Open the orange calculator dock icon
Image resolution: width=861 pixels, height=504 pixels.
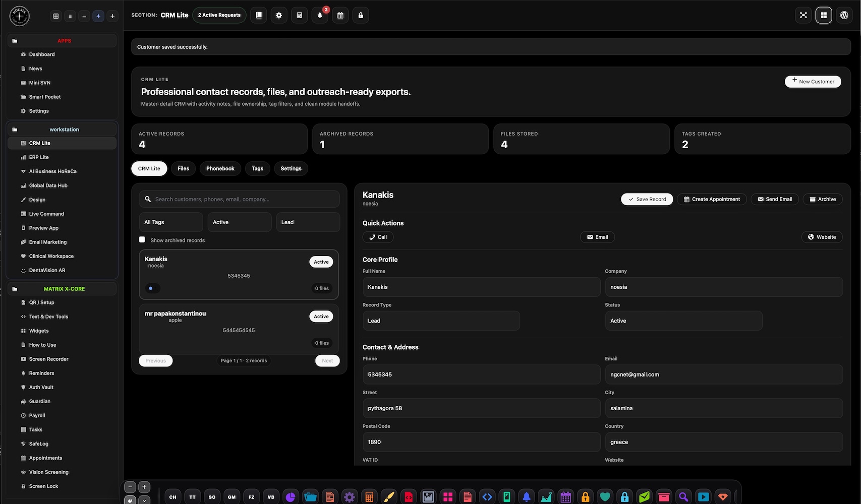[369, 497]
